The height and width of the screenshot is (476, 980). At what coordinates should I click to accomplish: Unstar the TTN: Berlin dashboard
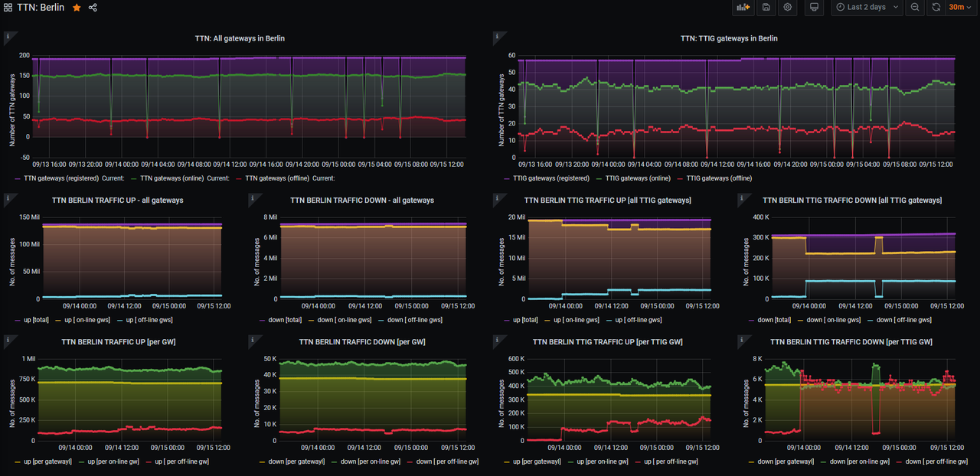click(x=77, y=8)
